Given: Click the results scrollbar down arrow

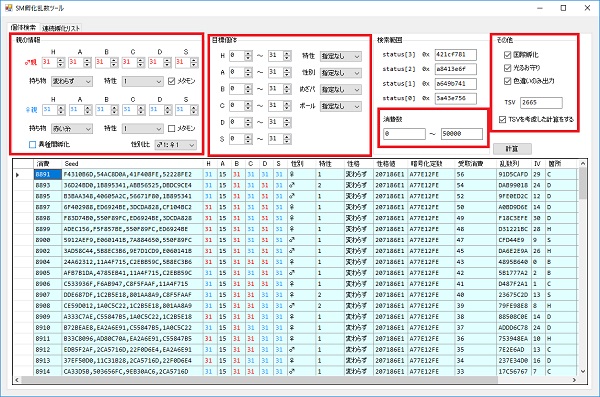Looking at the screenshot, I should [x=582, y=371].
